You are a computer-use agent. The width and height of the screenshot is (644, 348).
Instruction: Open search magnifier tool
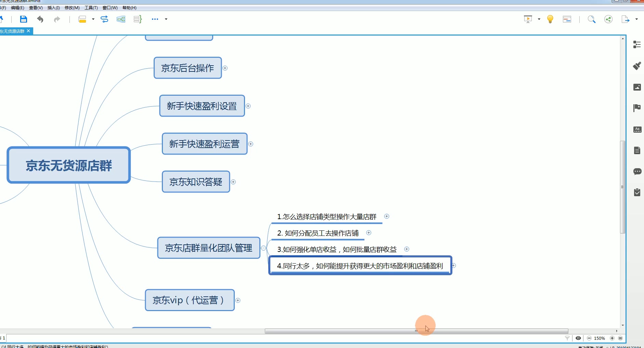[x=592, y=19]
